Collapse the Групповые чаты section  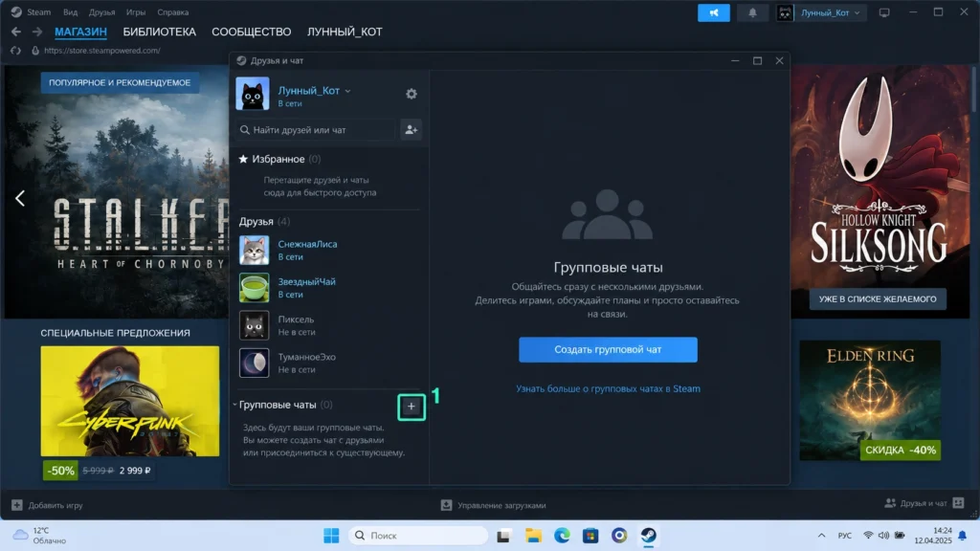pos(235,405)
